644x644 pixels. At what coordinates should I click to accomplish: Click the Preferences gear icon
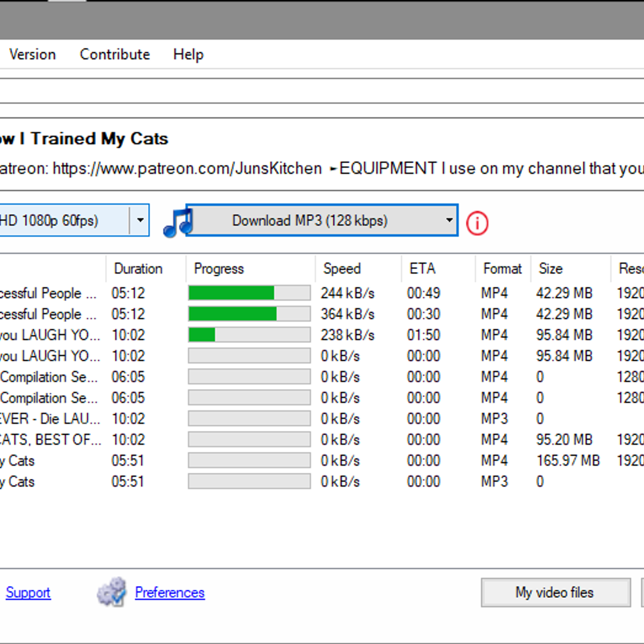point(112,592)
